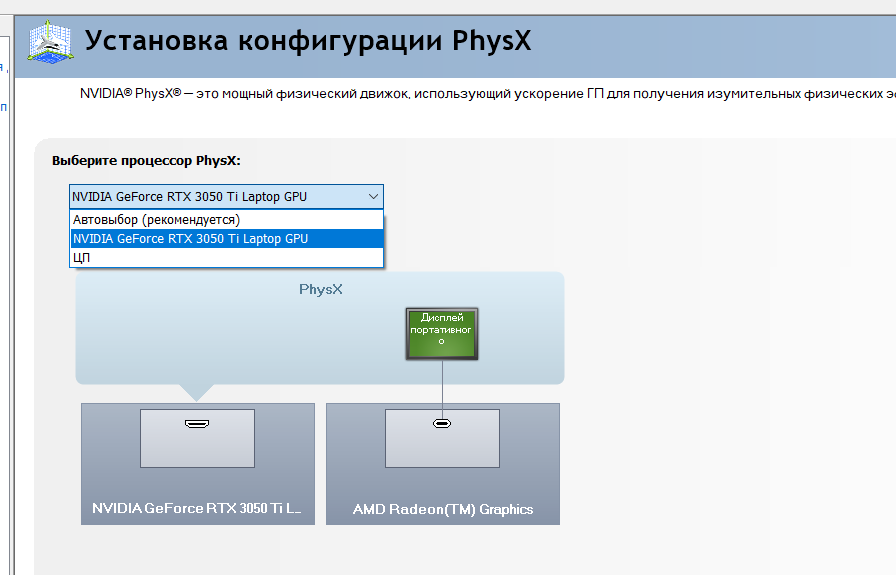Click the green Дисплей портативного monitor icon
This screenshot has width=896, height=575.
point(442,334)
